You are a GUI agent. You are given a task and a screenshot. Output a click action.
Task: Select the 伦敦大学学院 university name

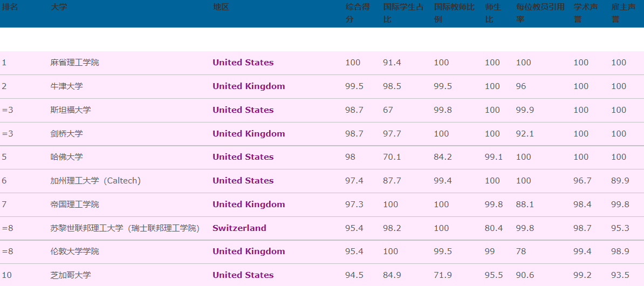75,251
